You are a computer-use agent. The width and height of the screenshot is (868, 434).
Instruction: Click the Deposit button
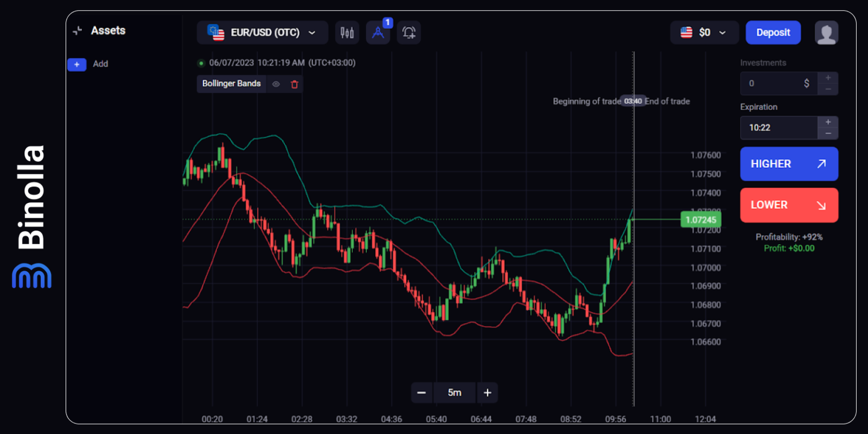(x=773, y=33)
